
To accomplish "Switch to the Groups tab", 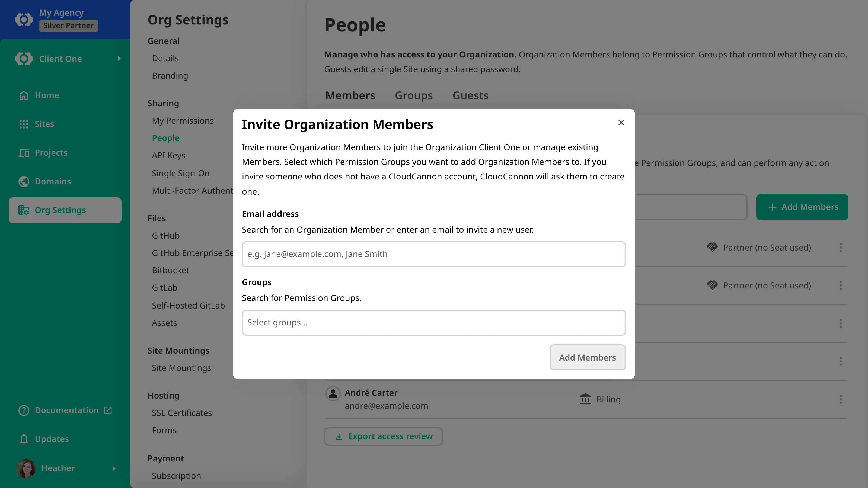I will [413, 95].
